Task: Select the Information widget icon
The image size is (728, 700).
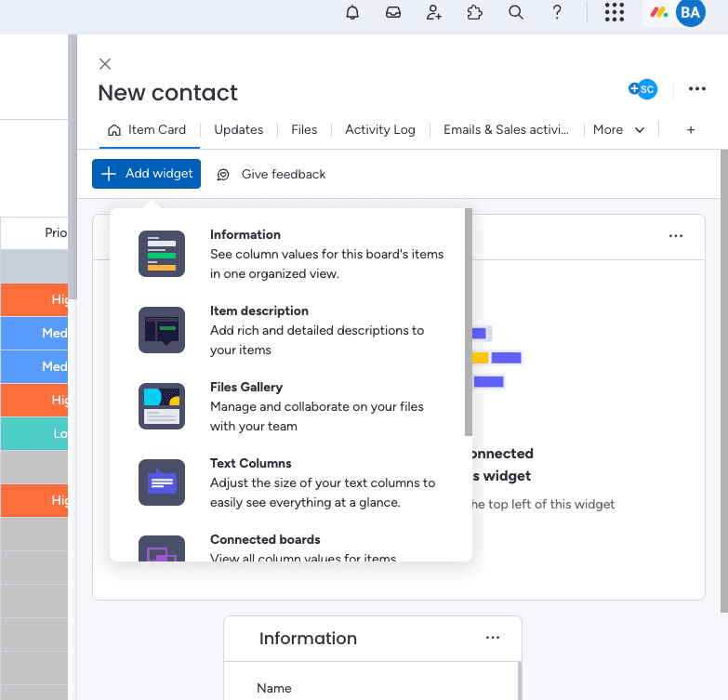Action: 162,254
